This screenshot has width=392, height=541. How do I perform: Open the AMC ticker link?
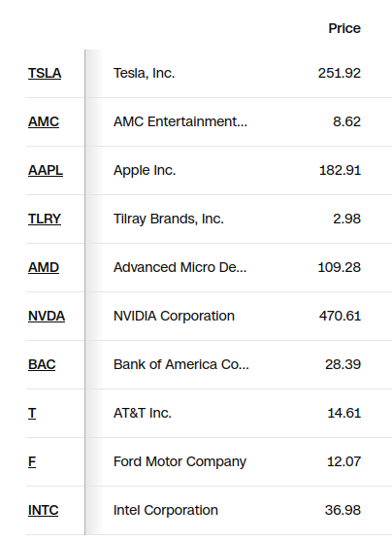44,121
